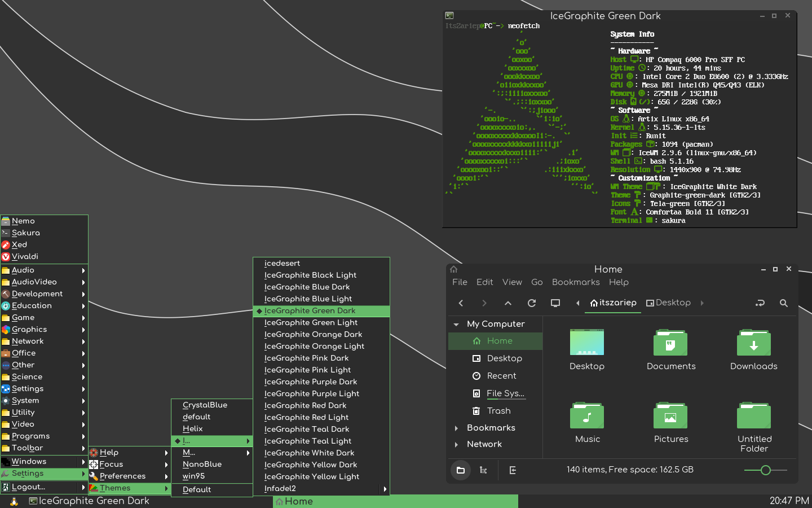Expand the Preferences submenu
Image resolution: width=812 pixels, height=508 pixels.
[x=129, y=476]
